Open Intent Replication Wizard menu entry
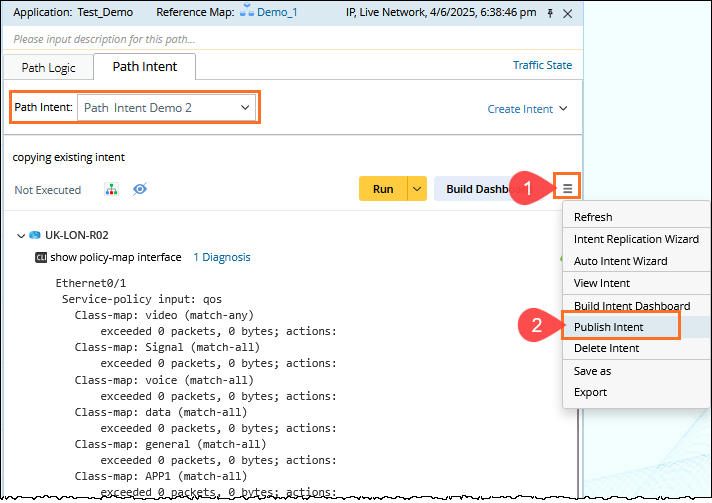Screen dimensions: 712x503 636,239
